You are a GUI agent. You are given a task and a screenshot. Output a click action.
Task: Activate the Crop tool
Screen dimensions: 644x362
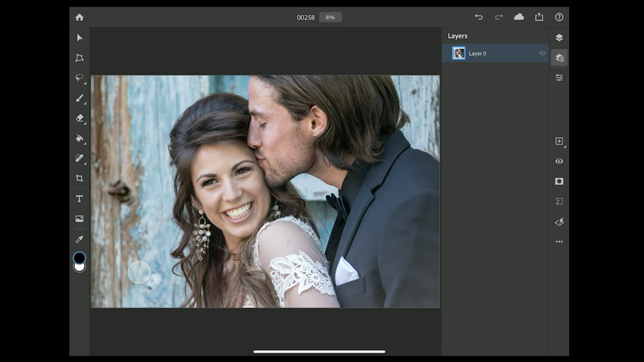click(79, 178)
